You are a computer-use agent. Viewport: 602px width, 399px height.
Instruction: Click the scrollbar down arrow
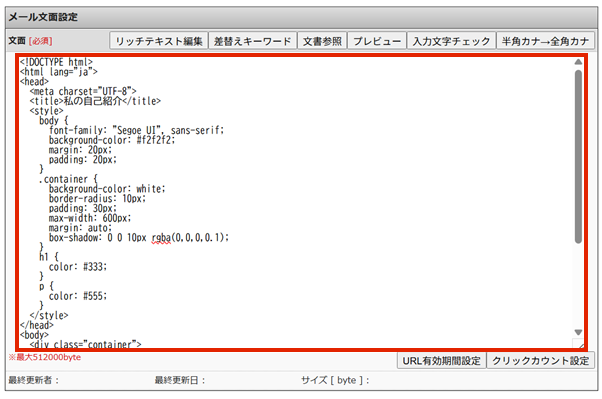tap(578, 332)
